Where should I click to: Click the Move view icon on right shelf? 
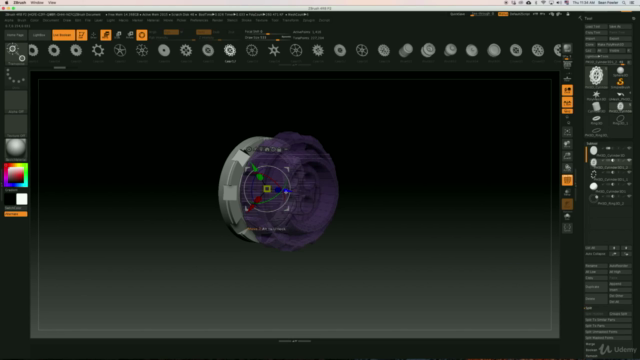coord(567,144)
